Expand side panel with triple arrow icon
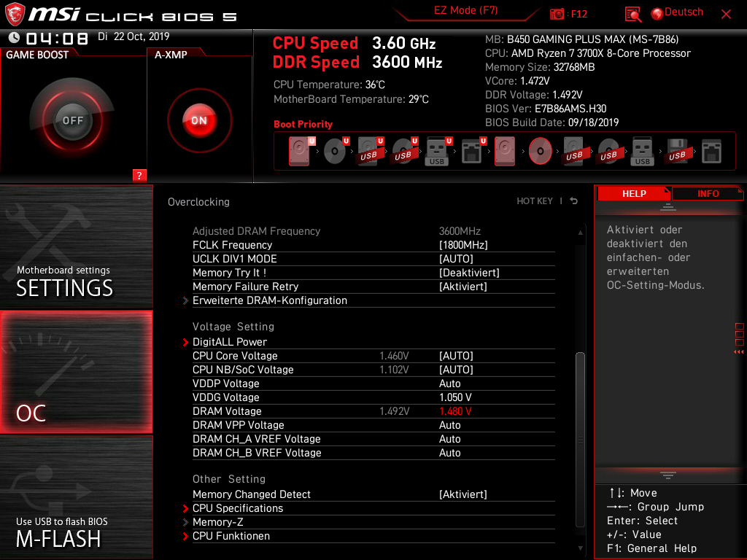This screenshot has height=560, width=747. click(x=738, y=352)
